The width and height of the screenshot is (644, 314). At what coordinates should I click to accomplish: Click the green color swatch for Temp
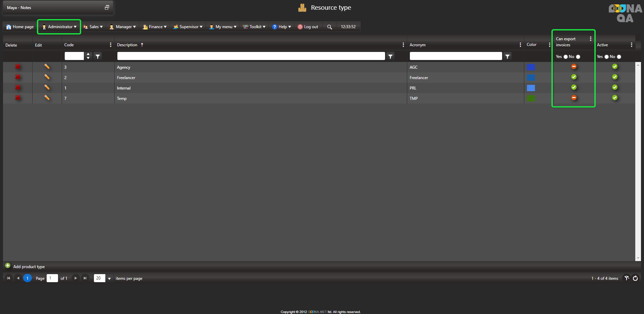531,98
